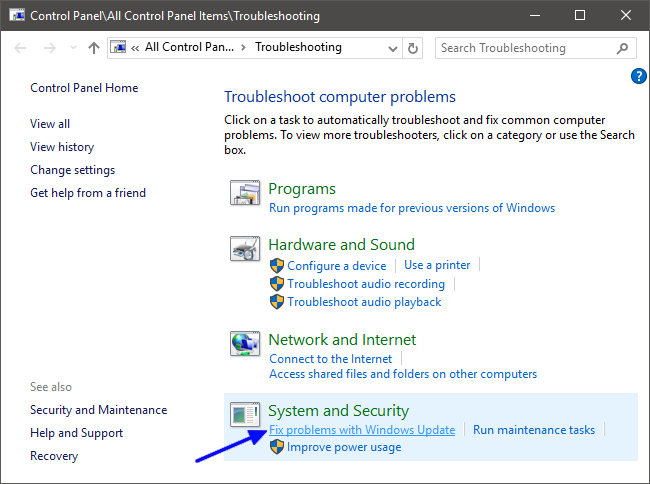
Task: Open the Recovery link
Action: (54, 456)
